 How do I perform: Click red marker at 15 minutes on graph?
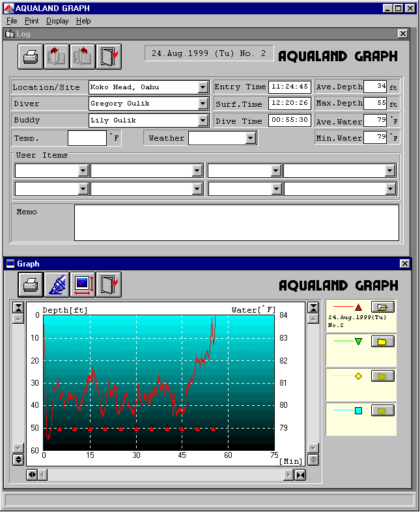[x=91, y=429]
